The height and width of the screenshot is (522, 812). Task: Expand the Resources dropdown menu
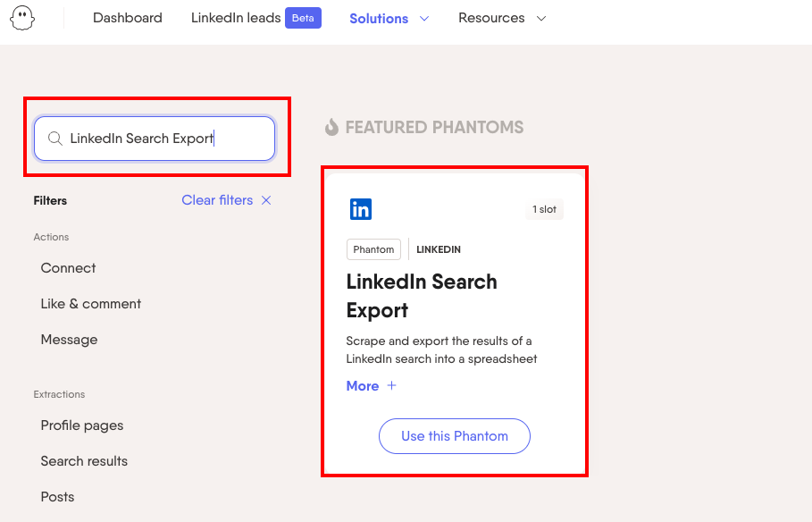pos(501,18)
